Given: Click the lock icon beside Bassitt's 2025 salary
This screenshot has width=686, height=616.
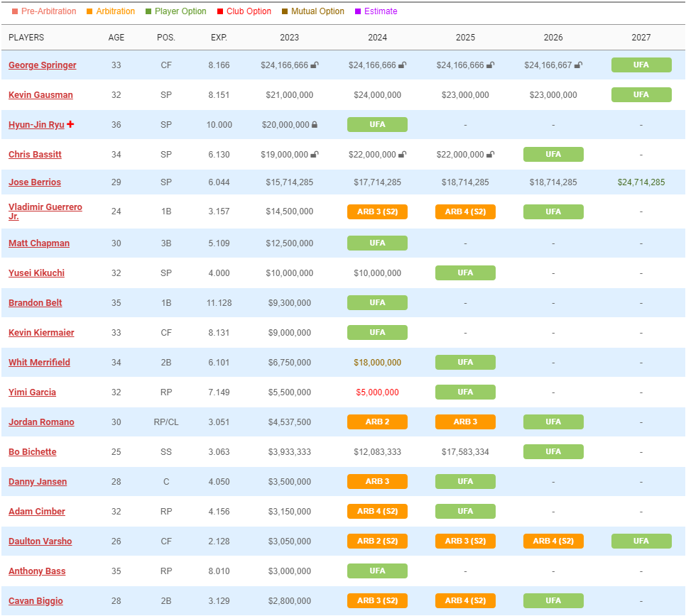Looking at the screenshot, I should [x=491, y=154].
